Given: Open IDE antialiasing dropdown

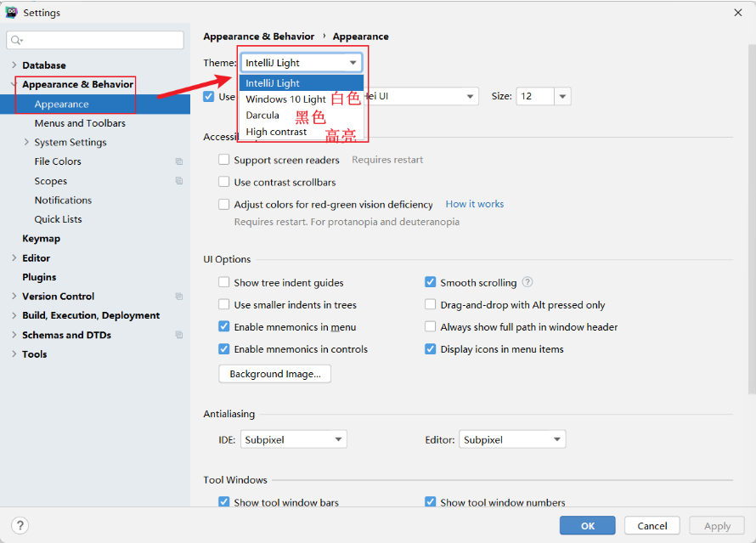Looking at the screenshot, I should (x=294, y=439).
